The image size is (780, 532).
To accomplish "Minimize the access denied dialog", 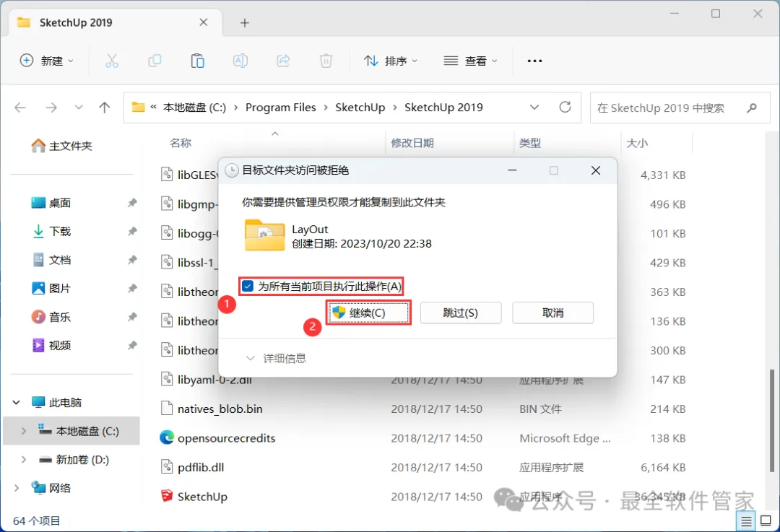I will coord(512,170).
